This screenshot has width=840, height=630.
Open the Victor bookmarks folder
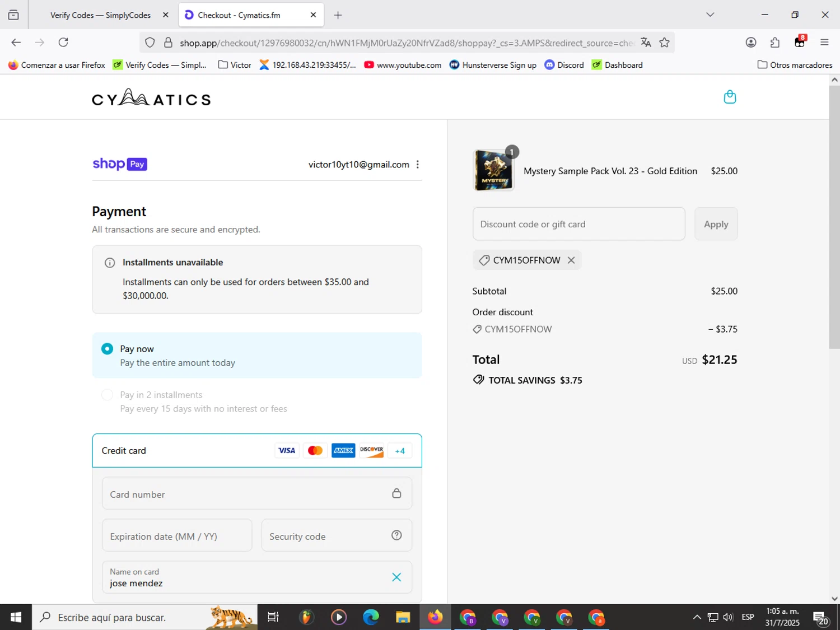pos(235,65)
